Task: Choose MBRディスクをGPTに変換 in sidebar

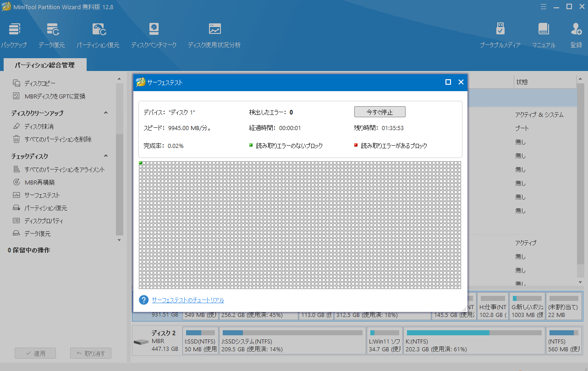Action: click(x=55, y=96)
